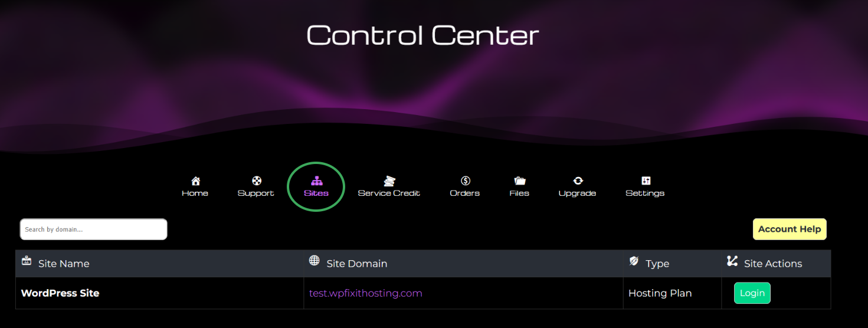Open Orders via the dollar icon

tap(465, 181)
